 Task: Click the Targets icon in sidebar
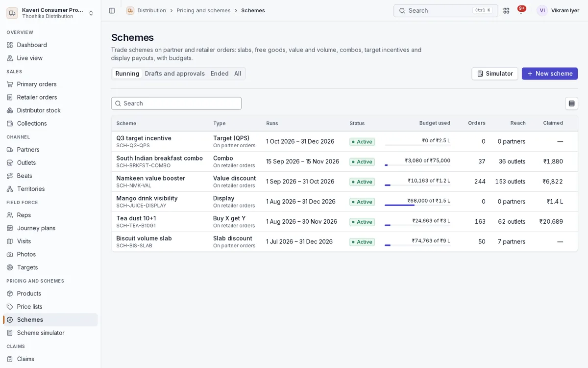point(10,267)
